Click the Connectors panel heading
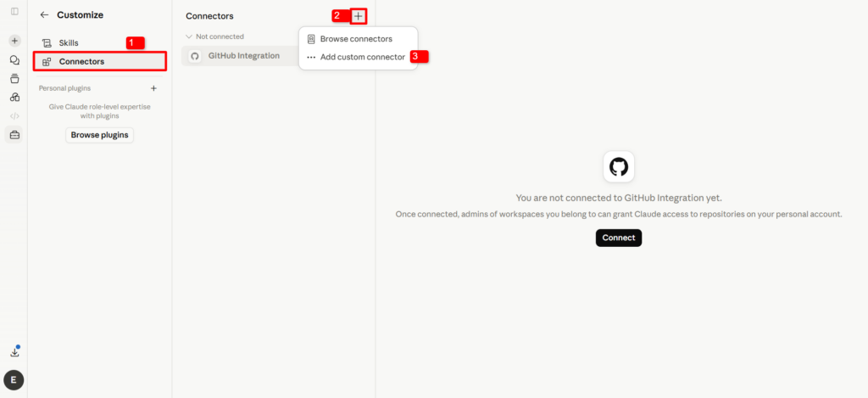868x398 pixels. click(x=210, y=16)
